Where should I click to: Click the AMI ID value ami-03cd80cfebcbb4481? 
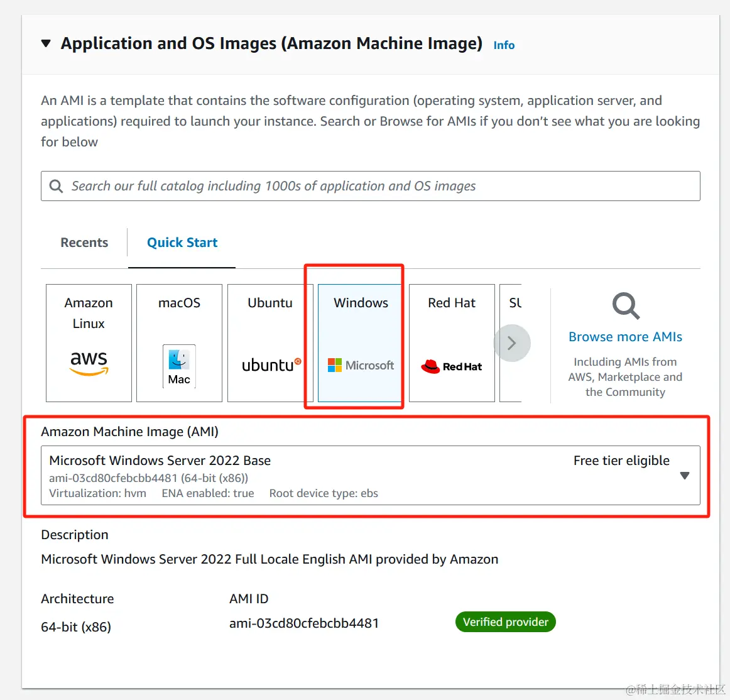[x=304, y=623]
